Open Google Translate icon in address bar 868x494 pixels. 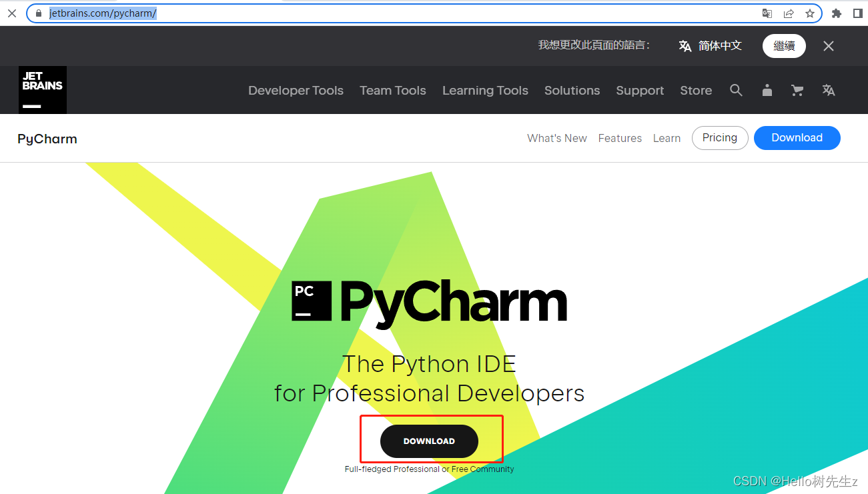point(767,13)
